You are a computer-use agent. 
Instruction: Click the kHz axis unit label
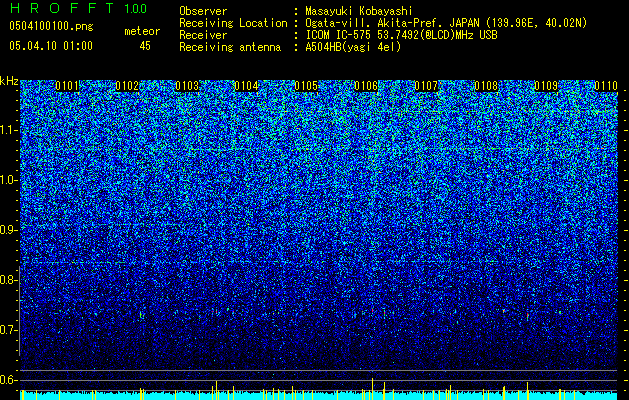click(9, 81)
